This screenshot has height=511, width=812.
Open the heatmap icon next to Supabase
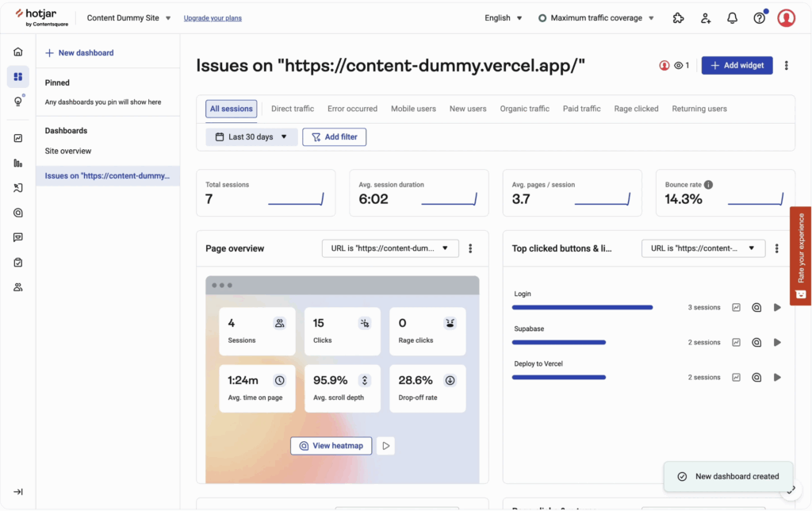pos(756,342)
